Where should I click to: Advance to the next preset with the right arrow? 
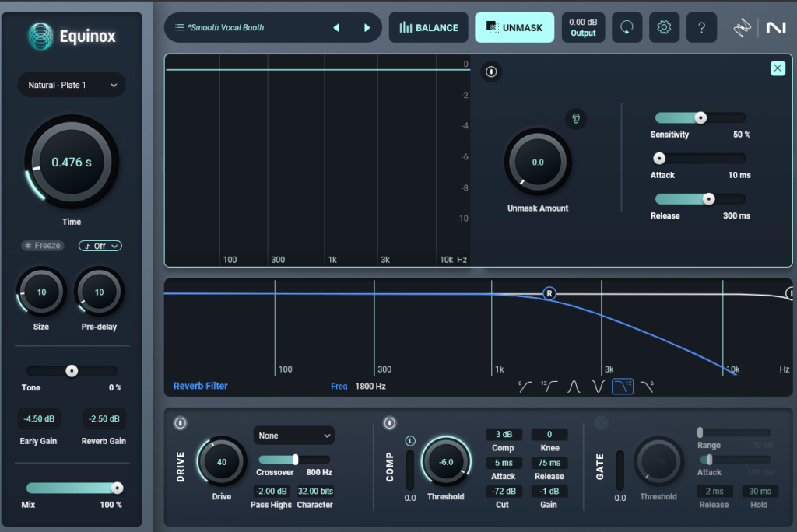[367, 26]
